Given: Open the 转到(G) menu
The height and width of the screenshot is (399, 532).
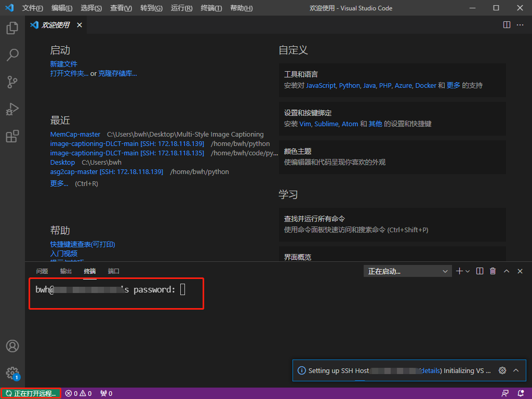Looking at the screenshot, I should pos(151,8).
